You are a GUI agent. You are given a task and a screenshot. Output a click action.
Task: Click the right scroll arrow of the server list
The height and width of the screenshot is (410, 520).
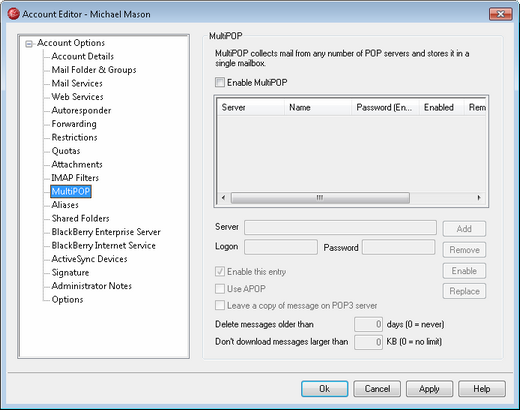tap(479, 198)
